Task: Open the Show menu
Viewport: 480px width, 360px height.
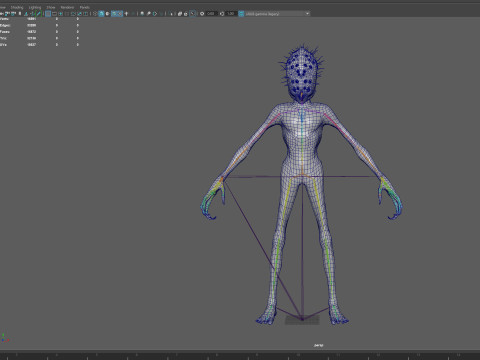Action: [51, 7]
